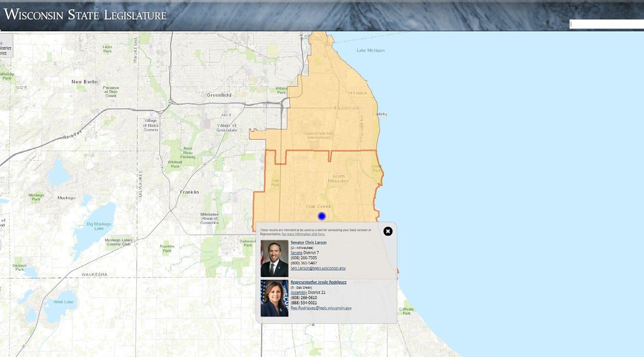The image size is (644, 357).
Task: Click the Village of Greendale label
Action: (226, 128)
